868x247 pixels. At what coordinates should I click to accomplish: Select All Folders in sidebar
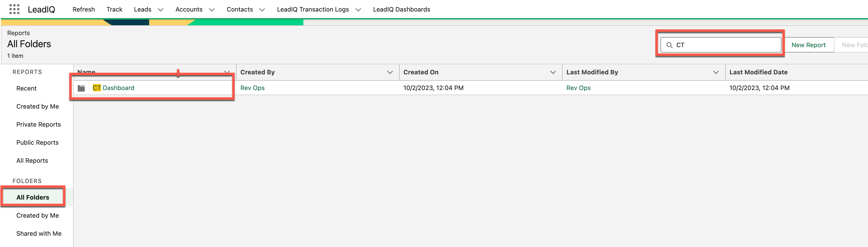pyautogui.click(x=33, y=197)
